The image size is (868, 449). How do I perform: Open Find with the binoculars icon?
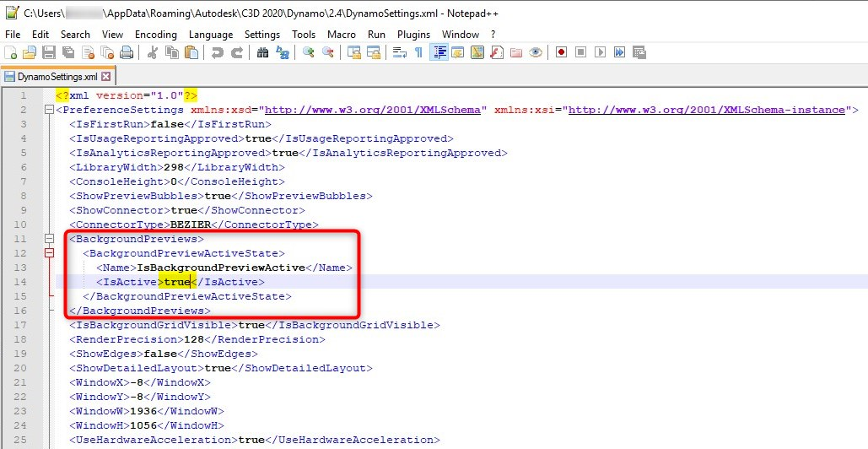(x=263, y=52)
